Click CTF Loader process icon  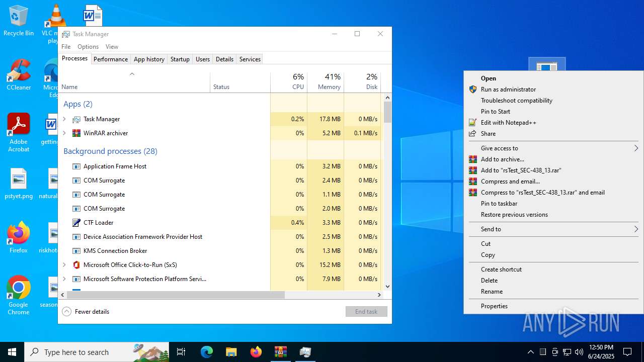click(x=76, y=223)
